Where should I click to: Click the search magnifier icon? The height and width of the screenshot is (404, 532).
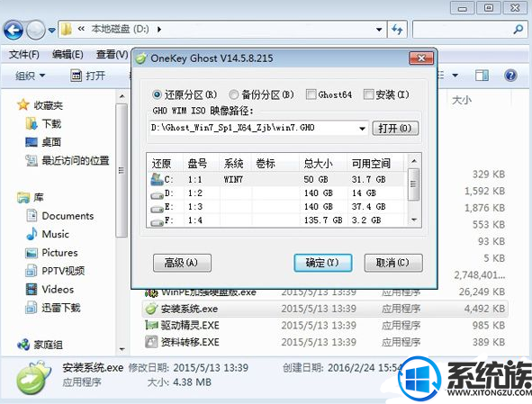pyautogui.click(x=518, y=30)
